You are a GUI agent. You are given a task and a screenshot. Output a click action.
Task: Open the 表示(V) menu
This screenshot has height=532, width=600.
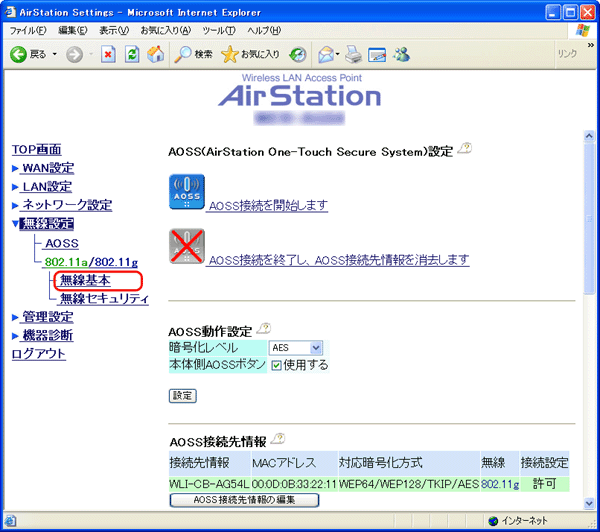pos(114,30)
